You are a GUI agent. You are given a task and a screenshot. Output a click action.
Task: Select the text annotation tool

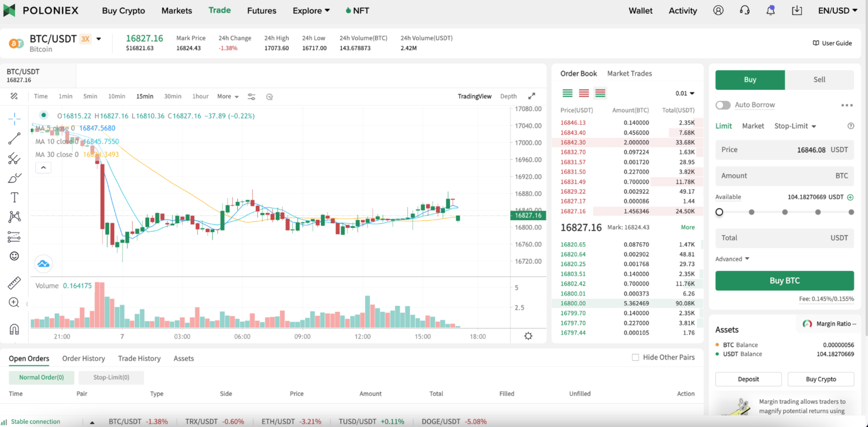pyautogui.click(x=14, y=197)
